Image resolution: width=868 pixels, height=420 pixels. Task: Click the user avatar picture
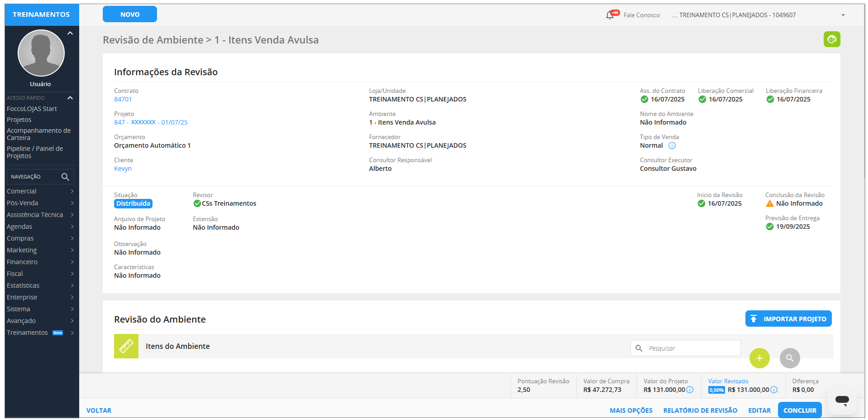[41, 53]
